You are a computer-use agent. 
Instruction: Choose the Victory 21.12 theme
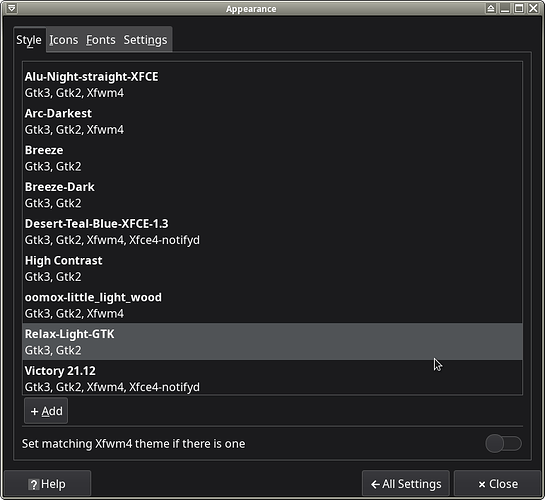(x=272, y=378)
